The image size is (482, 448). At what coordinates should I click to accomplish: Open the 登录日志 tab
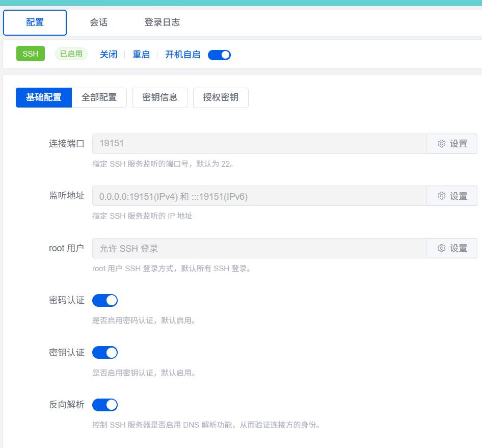click(162, 22)
